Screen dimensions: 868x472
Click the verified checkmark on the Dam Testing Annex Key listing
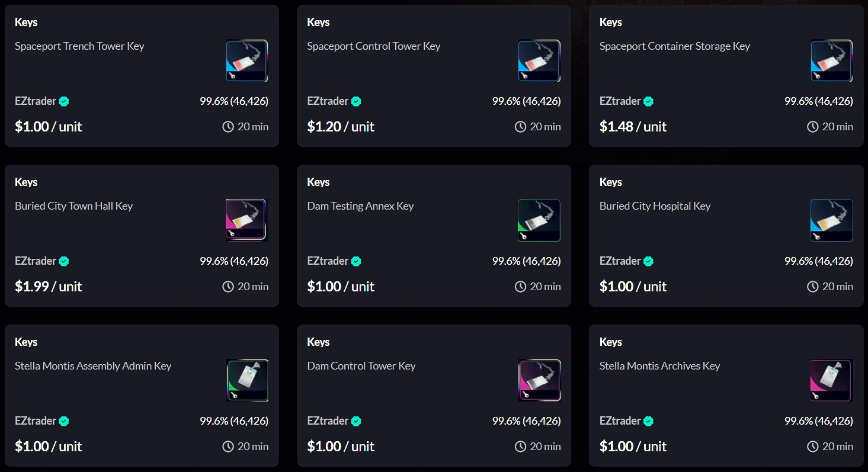[x=356, y=261]
